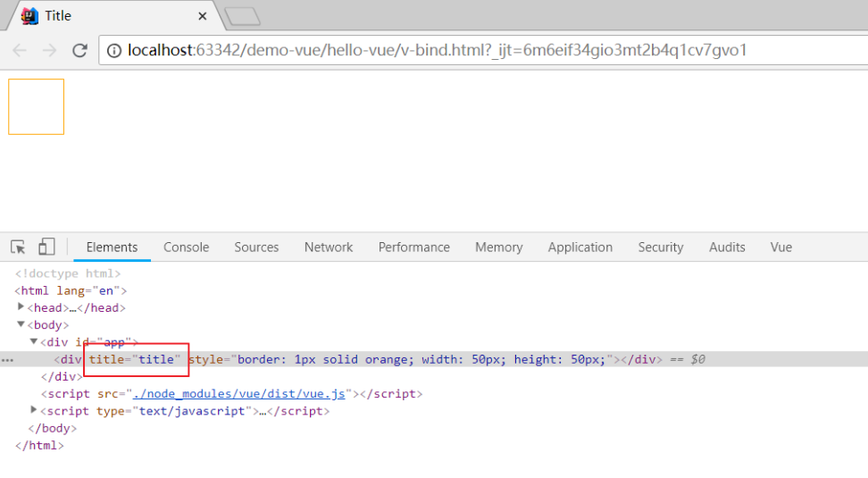Image resolution: width=868 pixels, height=478 pixels.
Task: Click the three-dot actions on selected row
Action: 8,360
